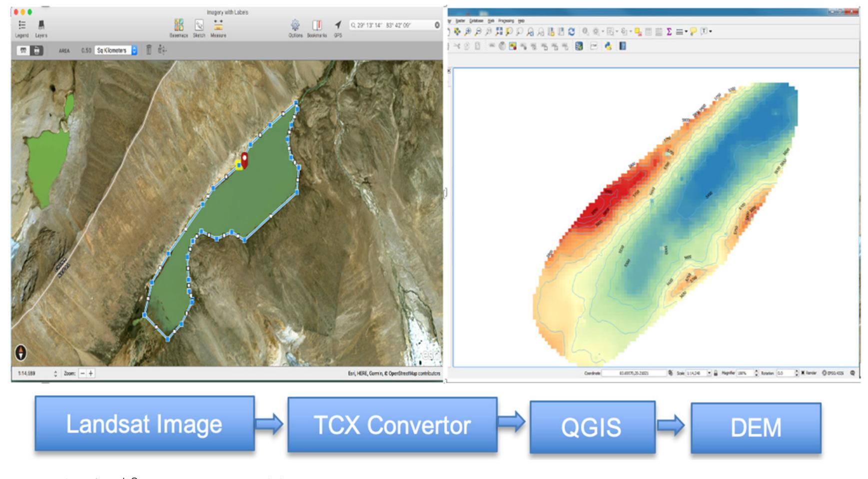Expand the Scale dropdown in QGIS status bar
The width and height of the screenshot is (868, 479).
tap(708, 372)
